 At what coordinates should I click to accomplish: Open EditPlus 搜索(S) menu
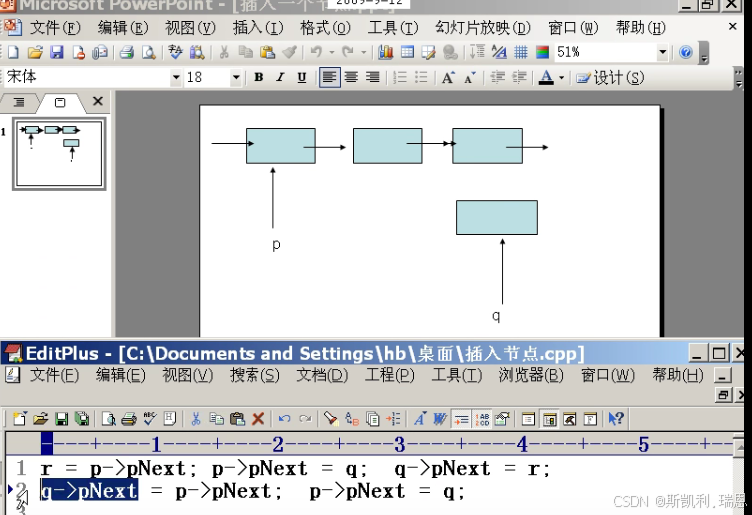pyautogui.click(x=255, y=375)
